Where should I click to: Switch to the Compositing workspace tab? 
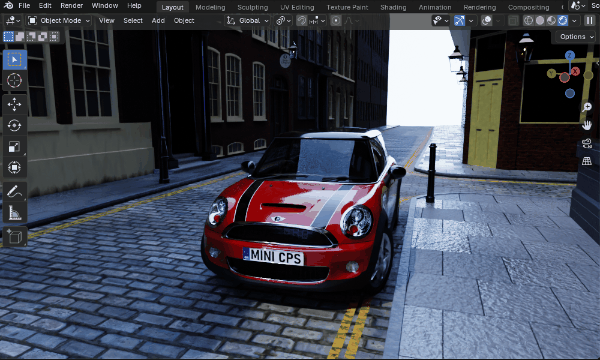529,7
